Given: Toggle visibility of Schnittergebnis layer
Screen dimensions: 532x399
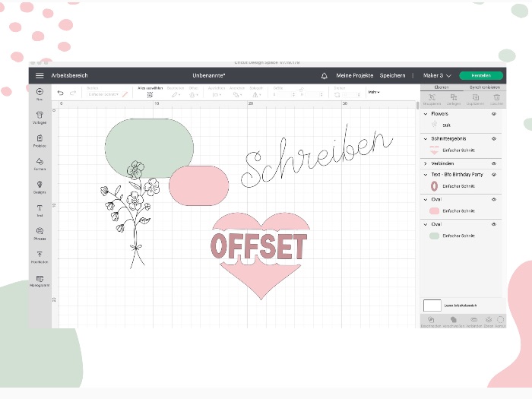Looking at the screenshot, I should click(x=494, y=139).
